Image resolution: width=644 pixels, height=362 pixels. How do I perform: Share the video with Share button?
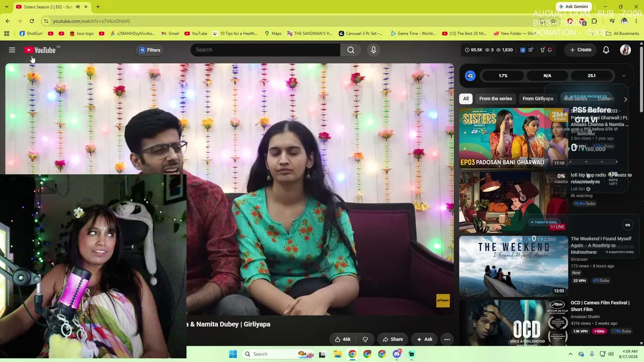point(392,339)
